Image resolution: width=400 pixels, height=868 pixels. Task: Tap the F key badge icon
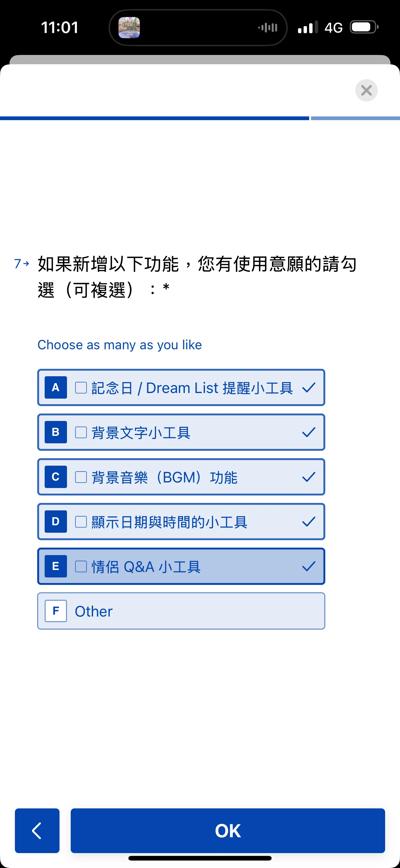[x=56, y=611]
